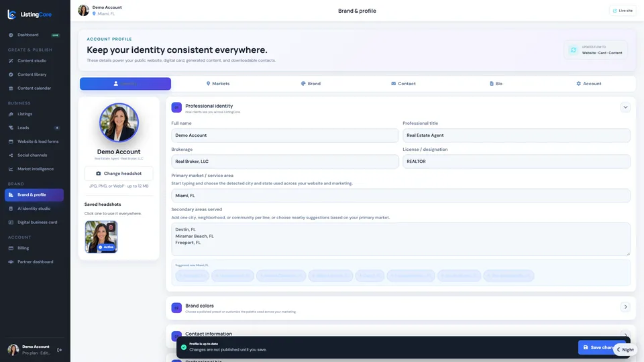Expand the Contact information section
Image resolution: width=644 pixels, height=362 pixels.
(625, 334)
